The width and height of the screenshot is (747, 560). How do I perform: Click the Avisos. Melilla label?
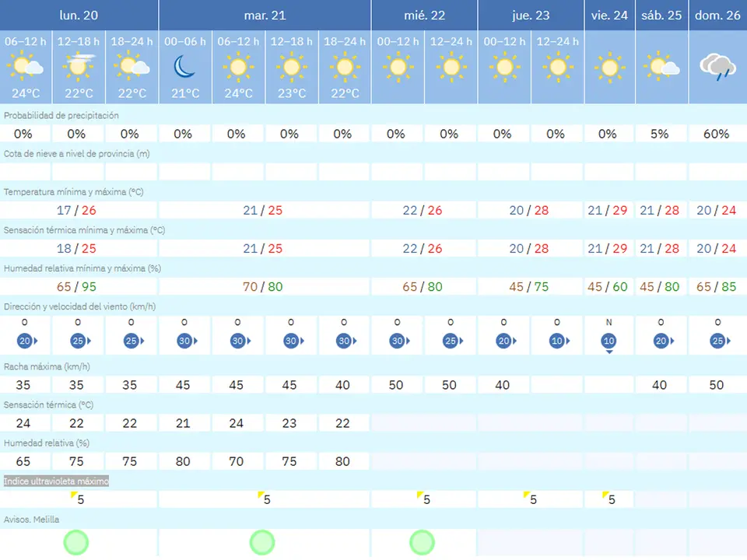coord(31,520)
